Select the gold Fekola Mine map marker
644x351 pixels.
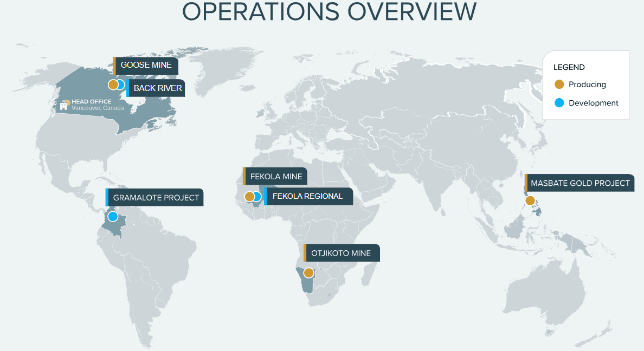pyautogui.click(x=249, y=197)
